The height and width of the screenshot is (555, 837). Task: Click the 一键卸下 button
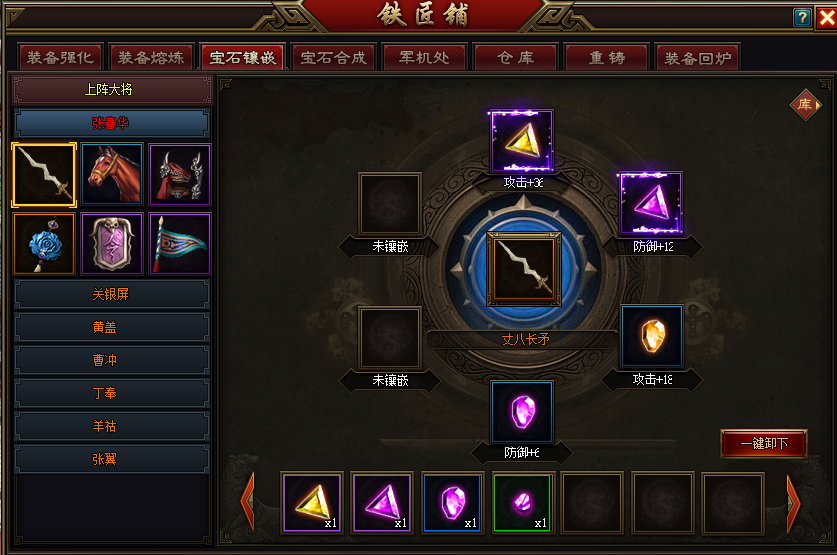pos(764,443)
